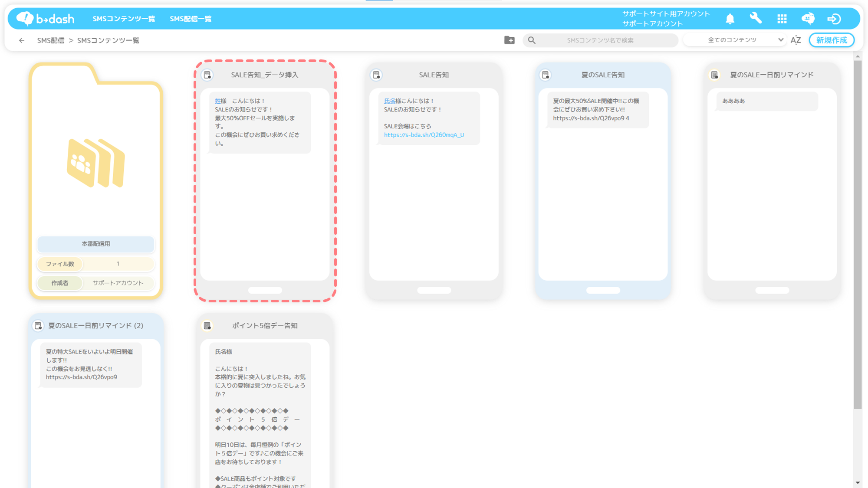
Task: Open the 本番配信用 folder
Action: pos(96,165)
